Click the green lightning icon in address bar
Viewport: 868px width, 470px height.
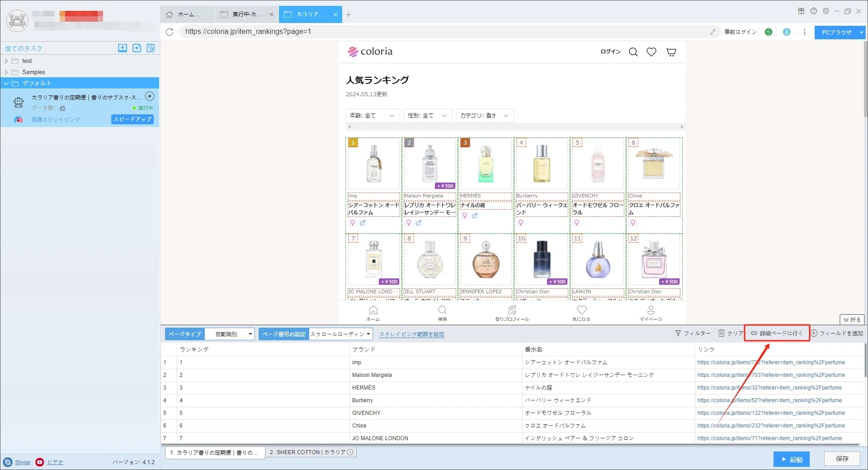[x=769, y=32]
